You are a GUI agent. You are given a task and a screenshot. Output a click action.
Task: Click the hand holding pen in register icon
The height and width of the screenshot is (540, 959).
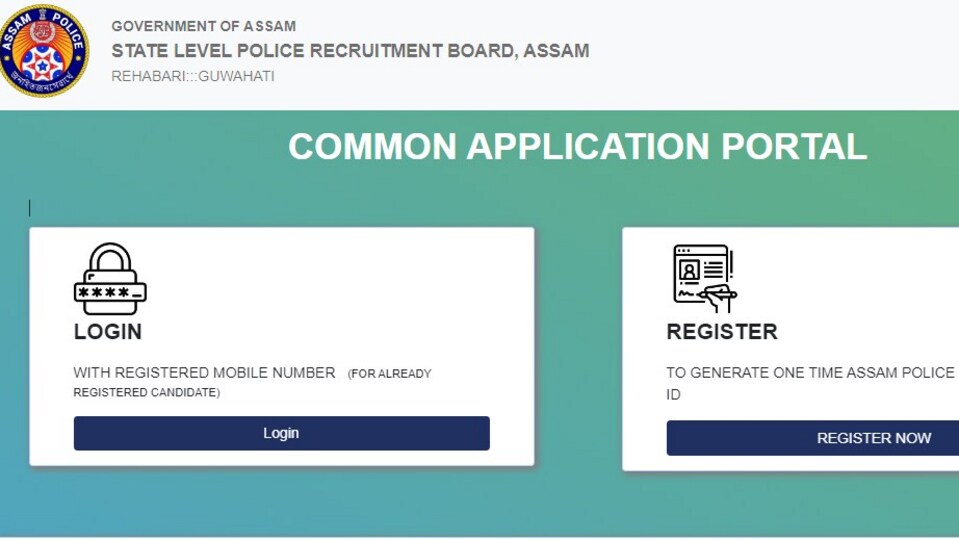(718, 298)
